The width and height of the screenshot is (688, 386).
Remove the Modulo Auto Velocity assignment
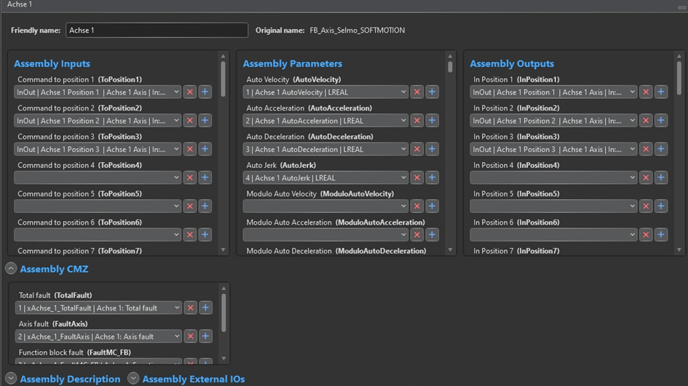[417, 206]
